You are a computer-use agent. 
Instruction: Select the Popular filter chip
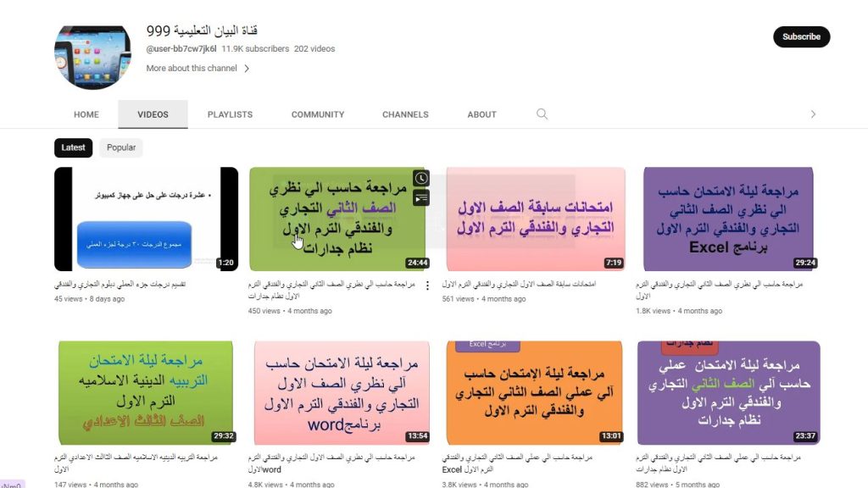(x=120, y=147)
